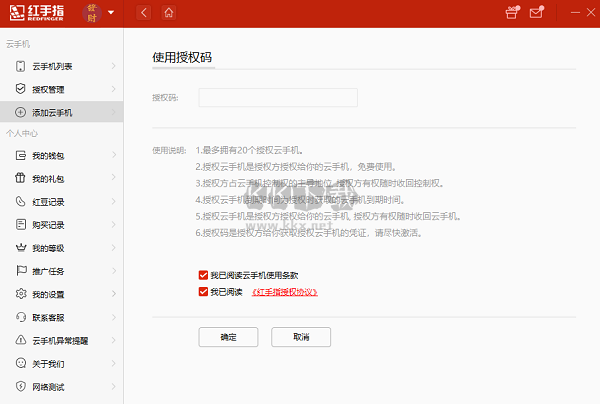
Task: Click the back arrow navigation icon
Action: [144, 13]
